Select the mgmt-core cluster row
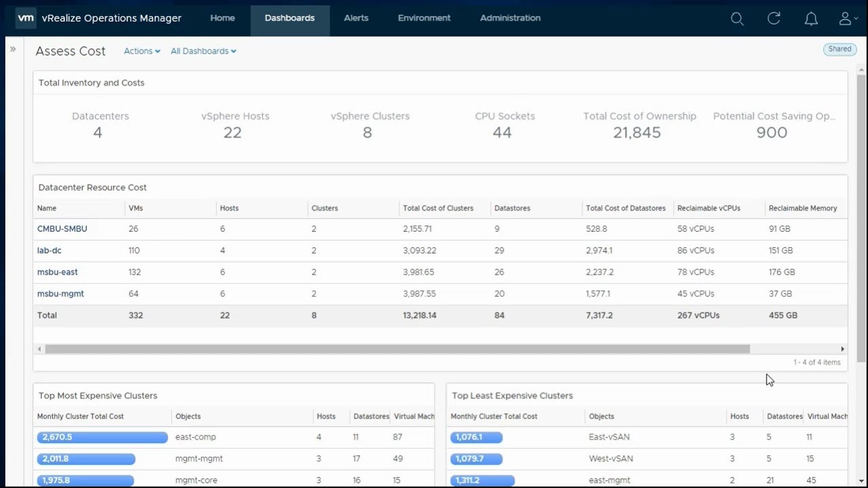Image resolution: width=868 pixels, height=488 pixels. point(234,480)
